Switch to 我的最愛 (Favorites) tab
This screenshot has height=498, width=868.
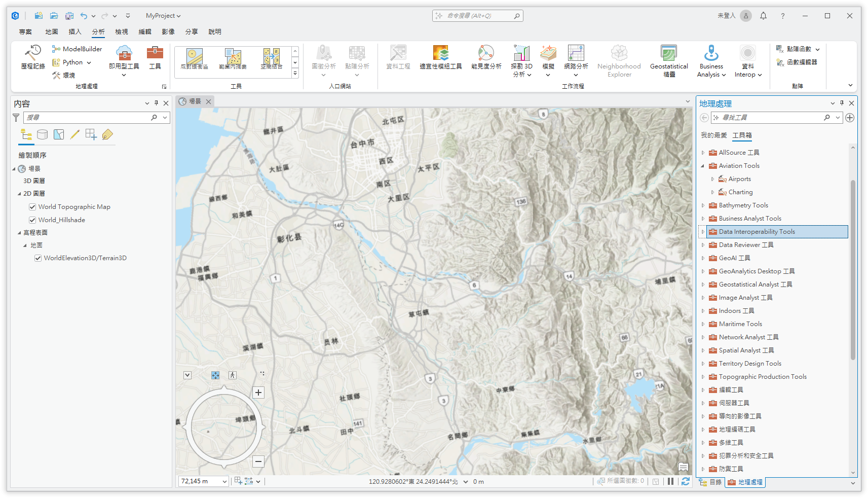click(x=713, y=135)
